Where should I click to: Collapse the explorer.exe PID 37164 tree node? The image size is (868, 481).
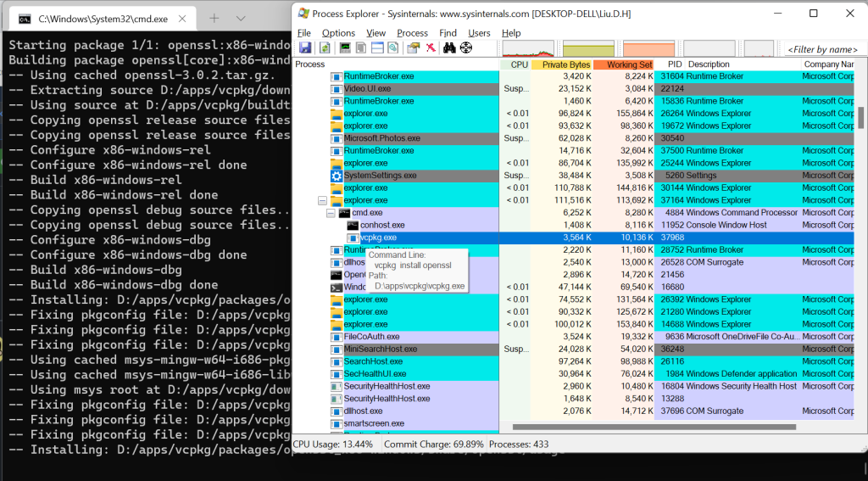click(x=322, y=200)
